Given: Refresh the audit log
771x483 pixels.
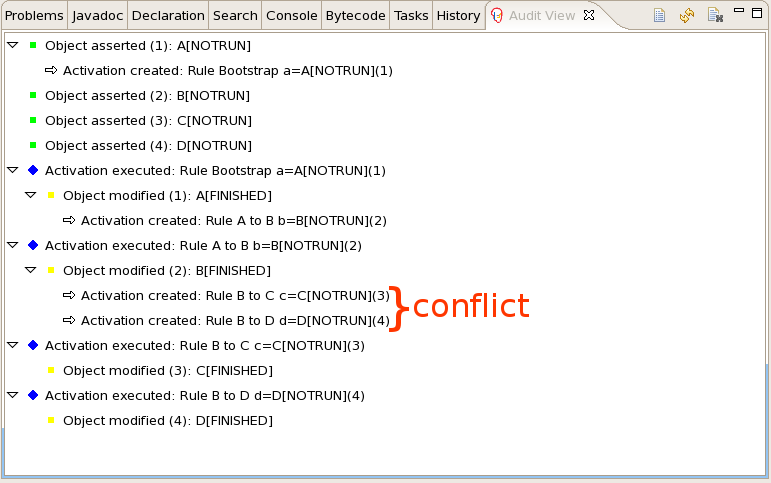Looking at the screenshot, I should pos(687,16).
